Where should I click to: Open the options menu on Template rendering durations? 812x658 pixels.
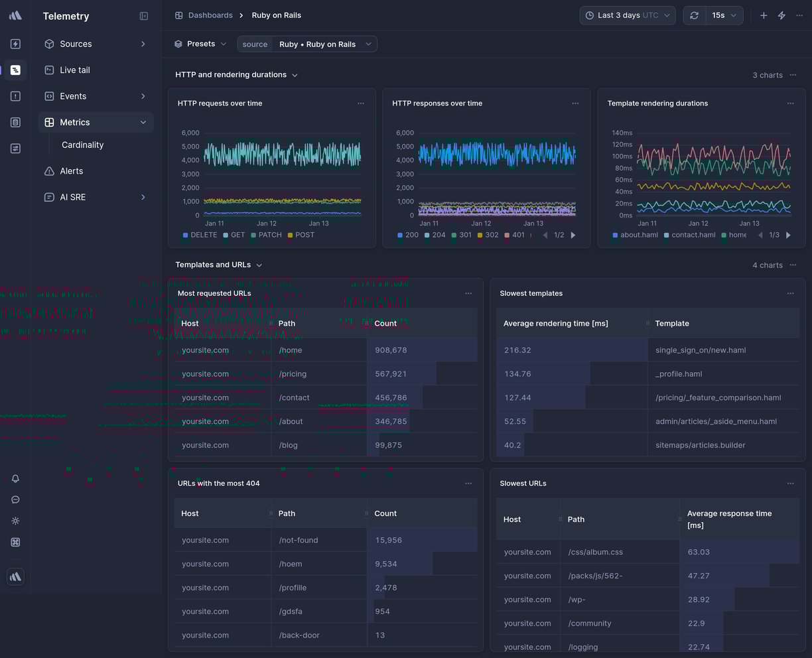coord(790,103)
